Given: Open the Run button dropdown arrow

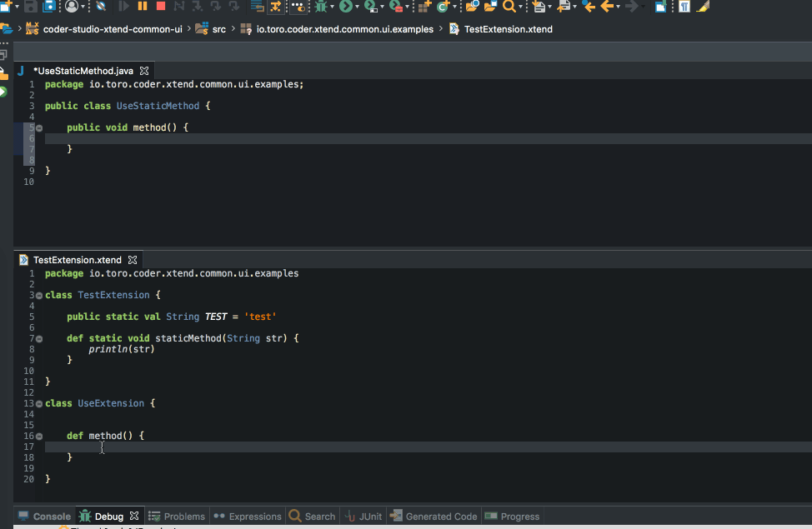Looking at the screenshot, I should pyautogui.click(x=356, y=7).
